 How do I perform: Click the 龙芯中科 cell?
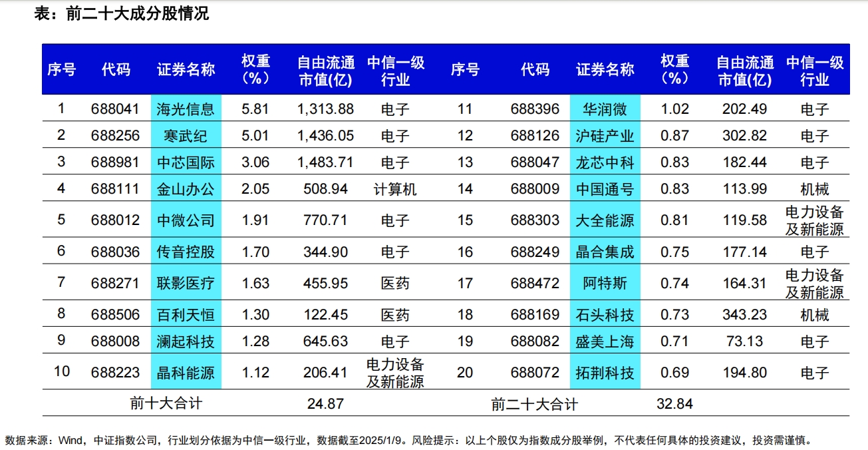(605, 162)
